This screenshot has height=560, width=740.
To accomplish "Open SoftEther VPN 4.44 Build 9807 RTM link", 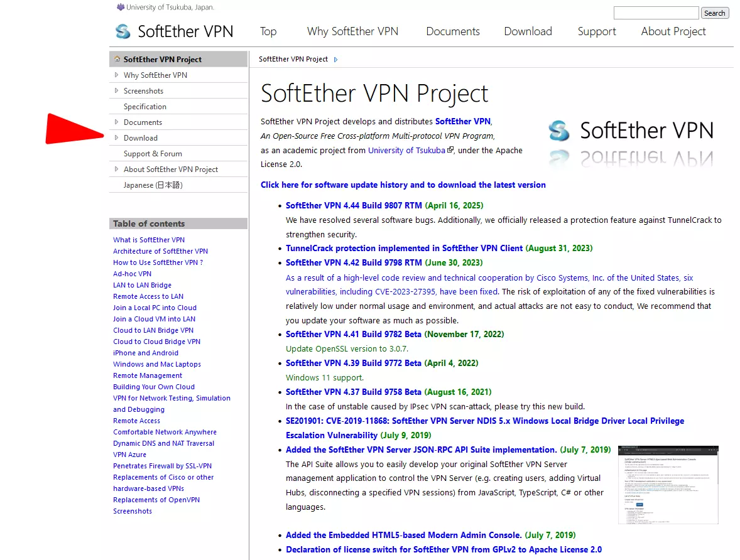I will click(354, 205).
